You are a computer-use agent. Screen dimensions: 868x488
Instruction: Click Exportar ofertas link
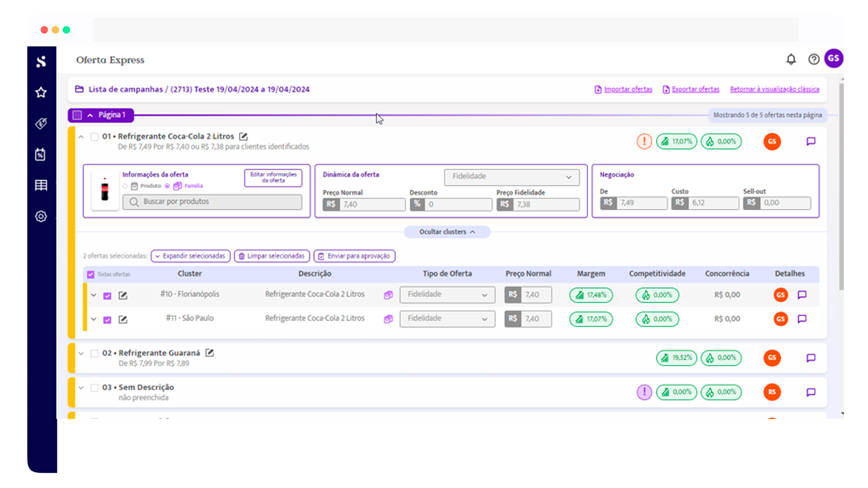pyautogui.click(x=695, y=89)
